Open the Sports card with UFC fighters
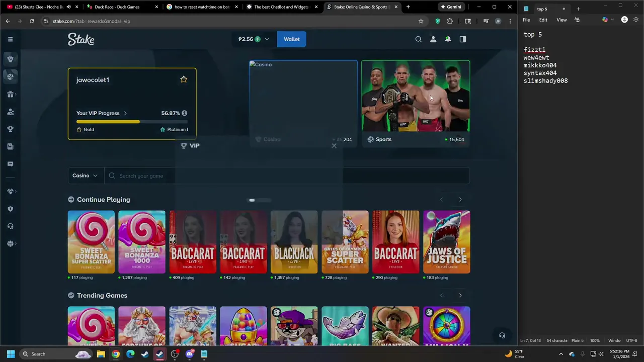Image resolution: width=644 pixels, height=362 pixels. click(416, 103)
